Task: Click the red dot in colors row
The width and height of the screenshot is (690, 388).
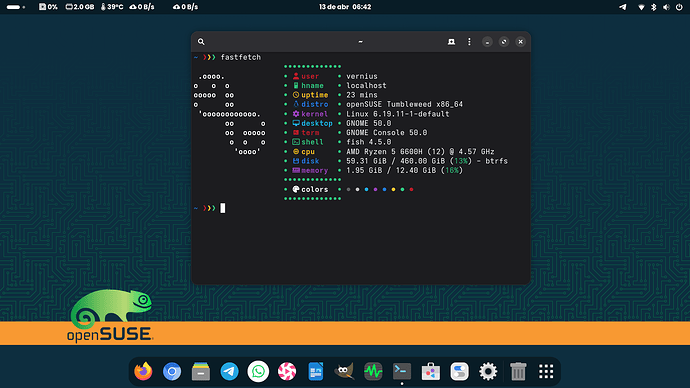Action: (411, 190)
